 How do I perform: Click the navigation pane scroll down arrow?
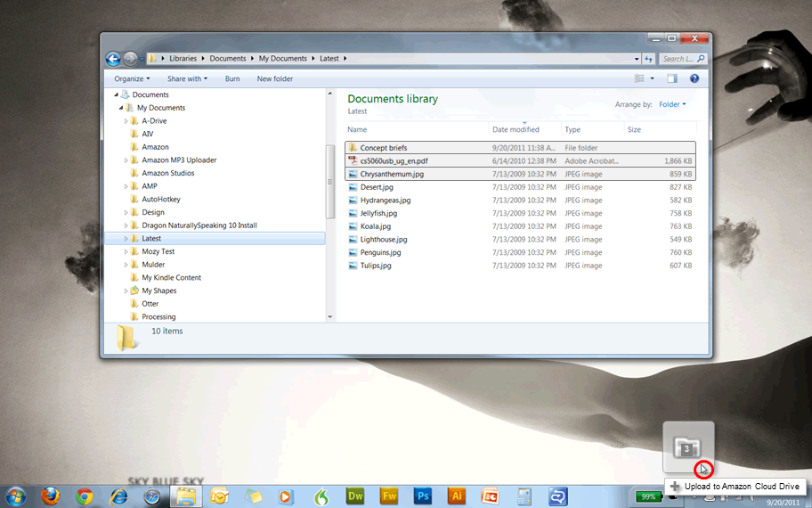click(x=329, y=316)
